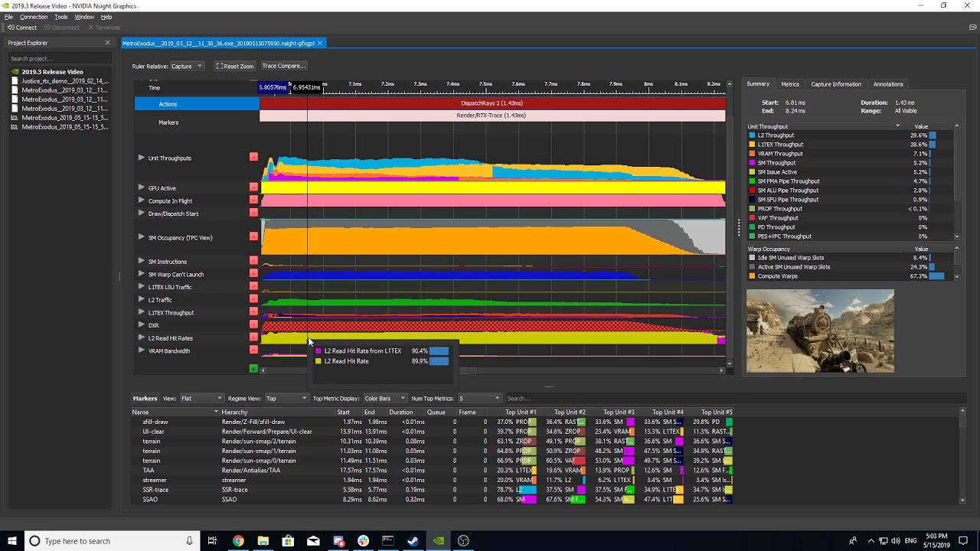Open the File menu
Viewport: 980px width, 551px height.
[x=8, y=17]
